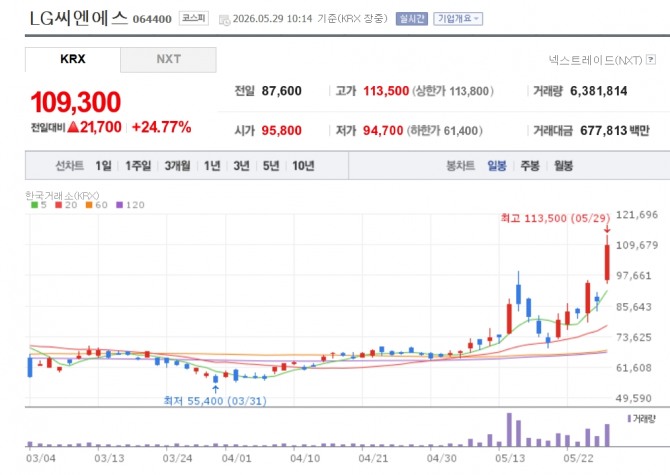Click the 거래량 6,381,814 value
Viewport: 670px width, 475px height.
point(599,91)
